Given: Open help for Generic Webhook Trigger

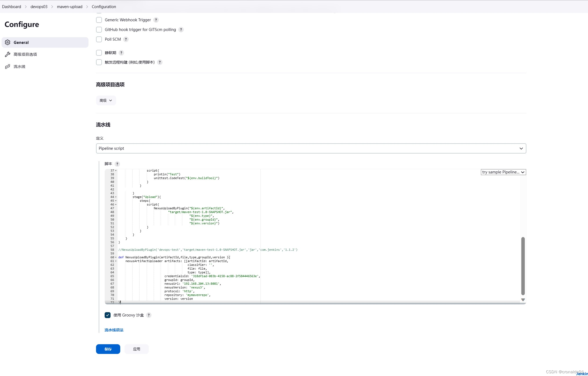Looking at the screenshot, I should click(156, 20).
